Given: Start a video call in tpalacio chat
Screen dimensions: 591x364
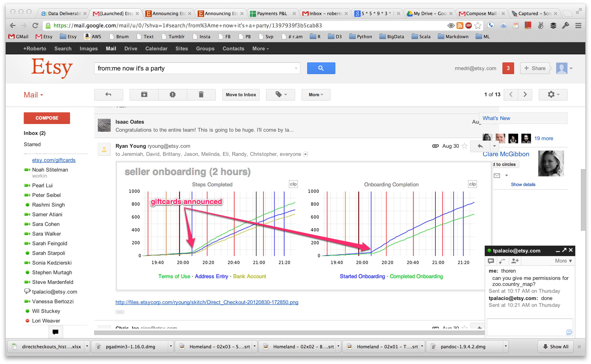Looking at the screenshot, I should point(491,261).
